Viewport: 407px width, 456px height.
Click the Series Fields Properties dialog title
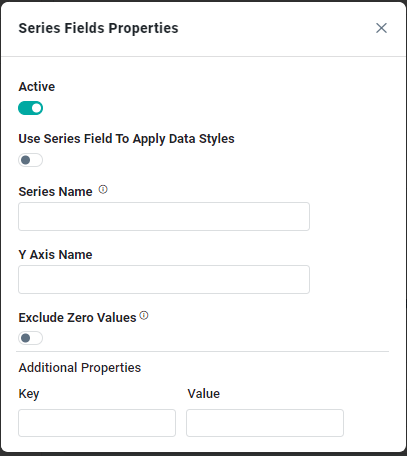pos(98,28)
